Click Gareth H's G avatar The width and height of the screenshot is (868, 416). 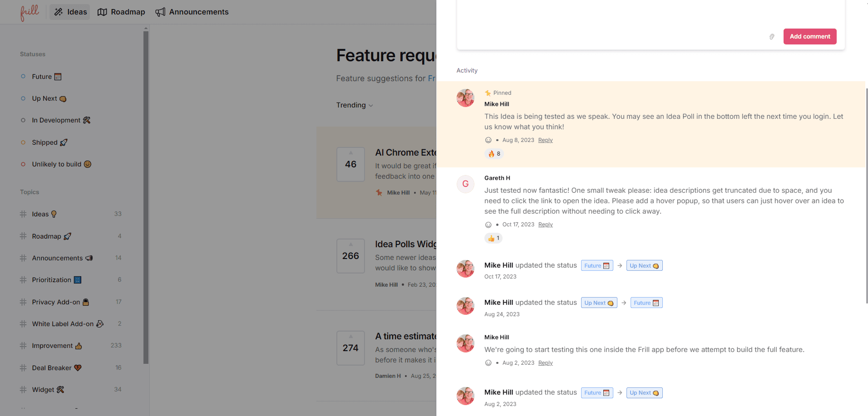[465, 184]
